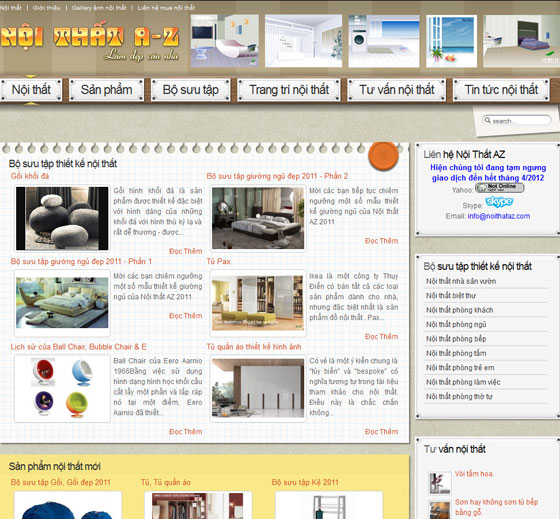
Task: Open the Trang trí nội thất menu
Action: point(289,90)
